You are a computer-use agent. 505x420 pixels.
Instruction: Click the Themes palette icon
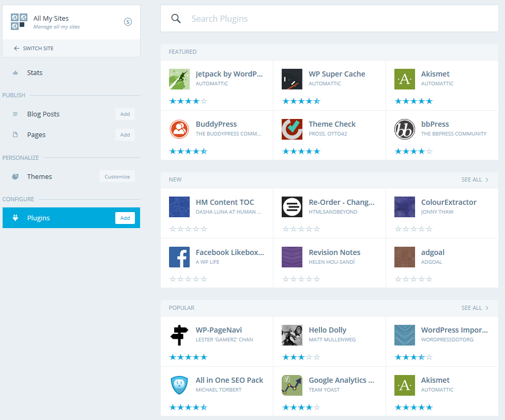(x=15, y=177)
